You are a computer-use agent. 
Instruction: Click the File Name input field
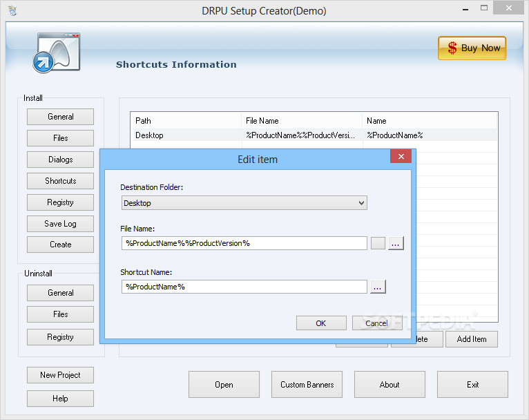click(244, 243)
